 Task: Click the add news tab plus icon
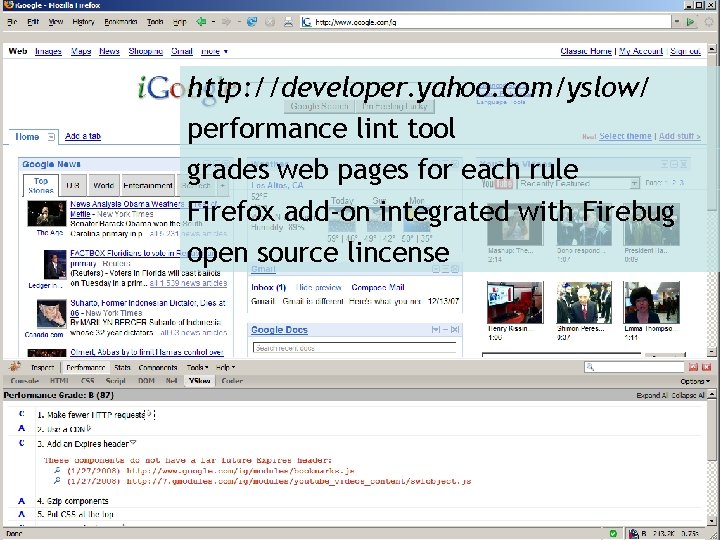point(222,186)
